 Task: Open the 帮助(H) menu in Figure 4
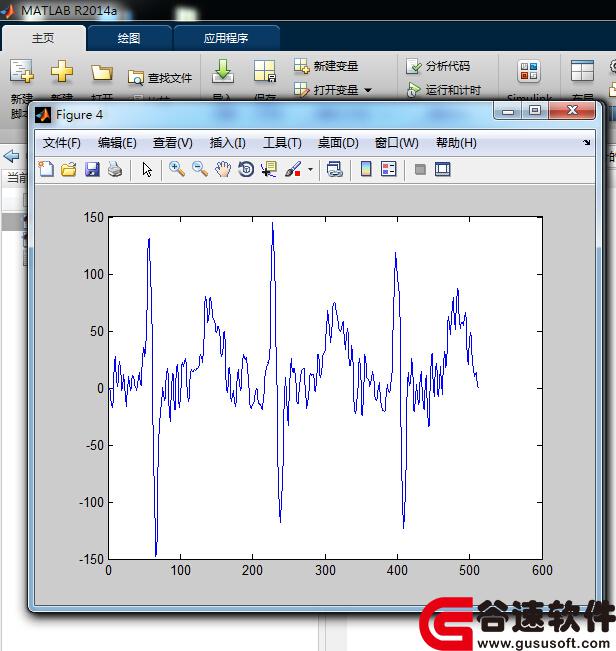point(456,143)
